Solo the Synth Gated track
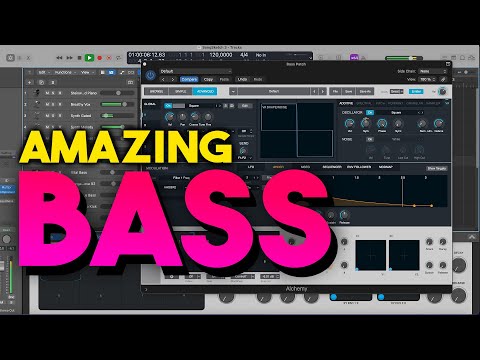Image resolution: width=480 pixels, height=360 pixels. (x=53, y=116)
